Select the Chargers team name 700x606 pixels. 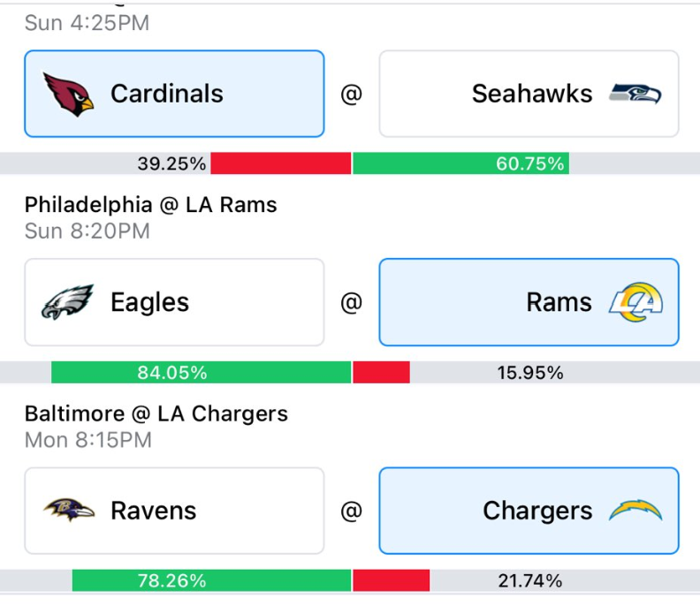click(x=537, y=511)
